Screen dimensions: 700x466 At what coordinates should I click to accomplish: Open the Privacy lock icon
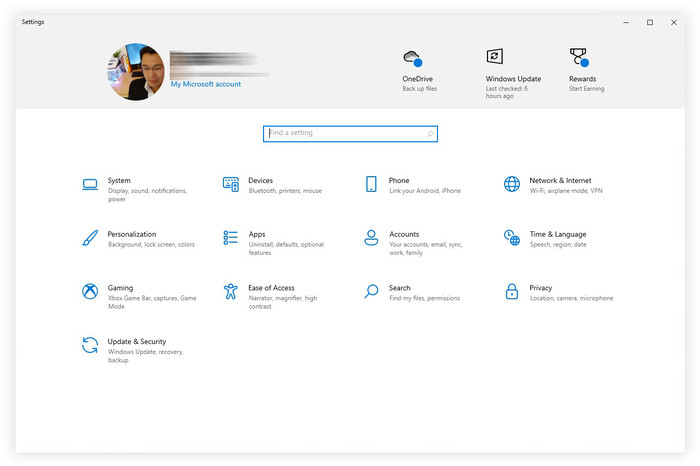[511, 292]
